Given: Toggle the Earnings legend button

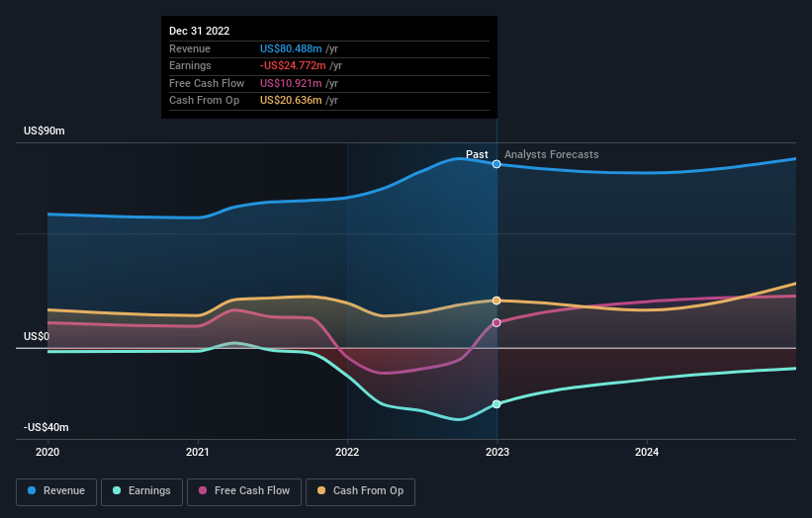Looking at the screenshot, I should tap(141, 491).
